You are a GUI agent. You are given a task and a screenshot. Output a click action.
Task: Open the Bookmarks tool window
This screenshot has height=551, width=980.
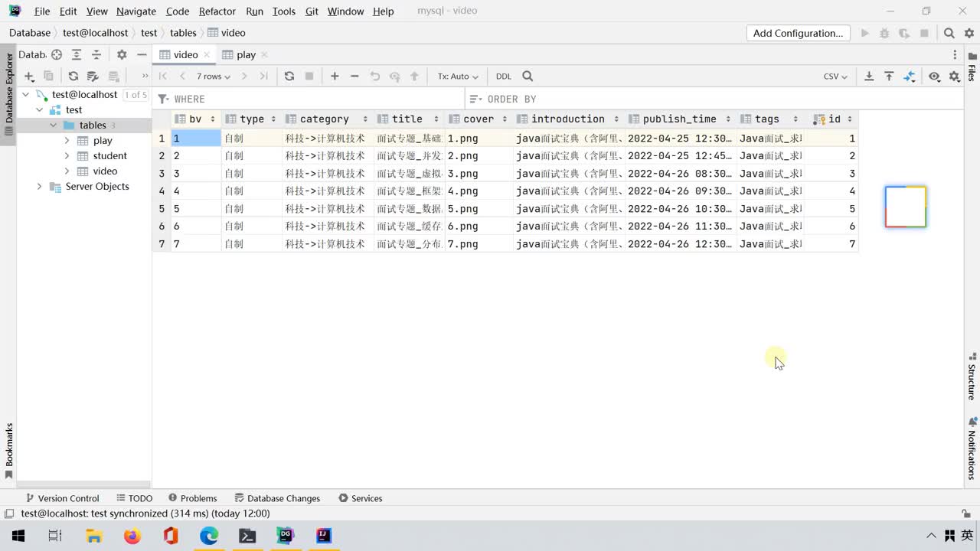click(x=9, y=452)
